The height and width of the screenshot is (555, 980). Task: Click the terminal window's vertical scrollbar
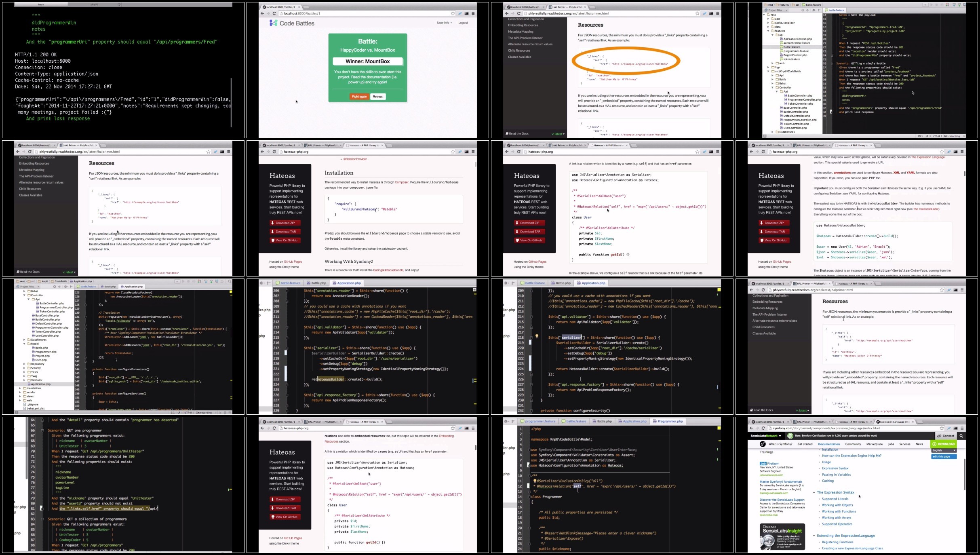pos(231,103)
